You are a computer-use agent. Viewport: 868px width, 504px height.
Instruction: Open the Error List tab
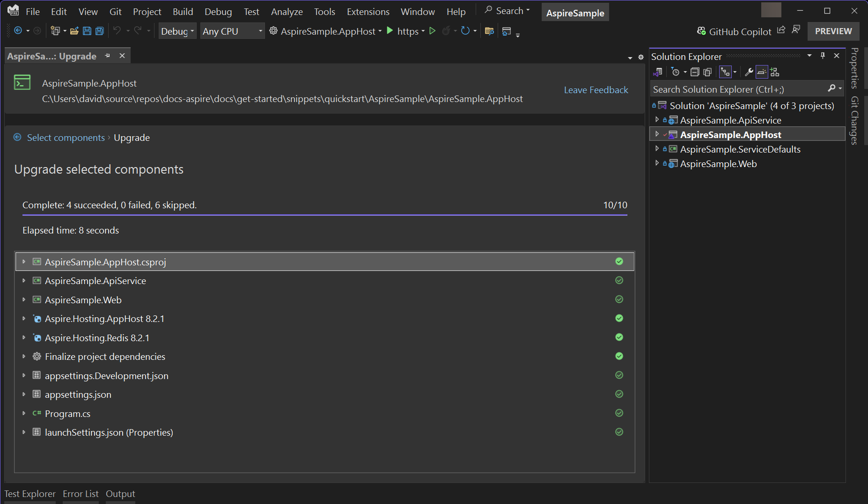[x=81, y=494]
